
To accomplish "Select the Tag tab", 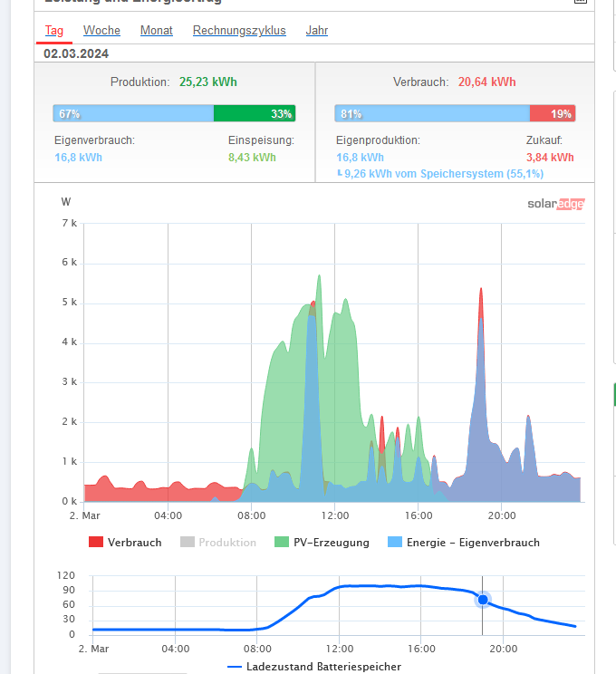I will pyautogui.click(x=54, y=31).
